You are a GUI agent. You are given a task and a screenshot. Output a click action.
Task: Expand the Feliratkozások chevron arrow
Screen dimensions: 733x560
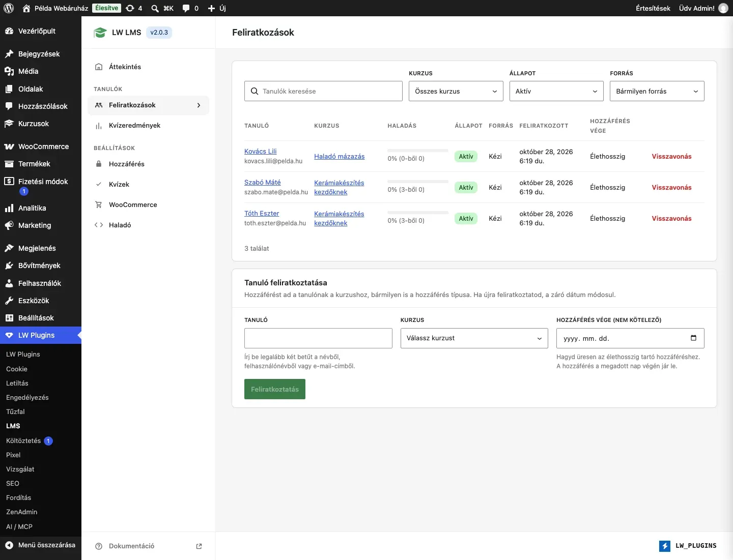[199, 105]
